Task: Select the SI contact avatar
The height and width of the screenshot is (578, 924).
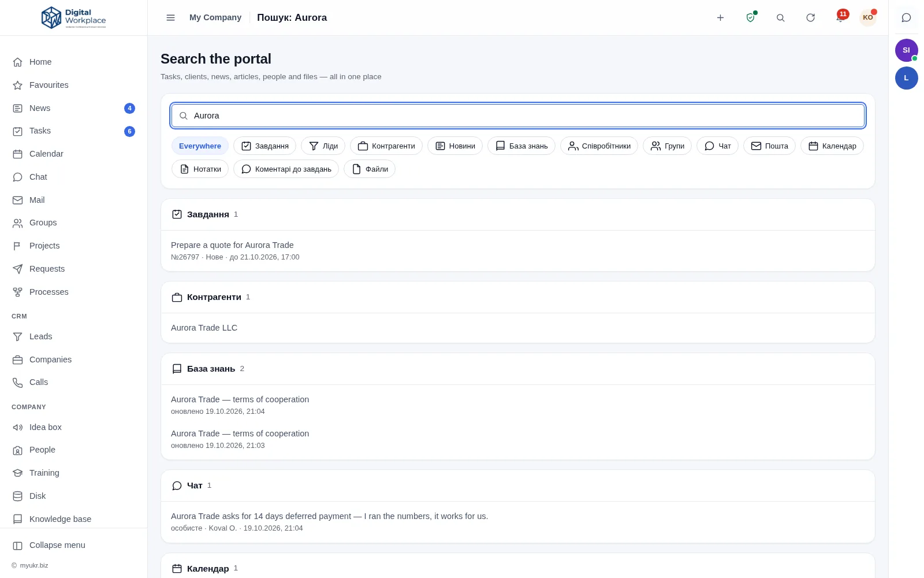Action: tap(906, 50)
